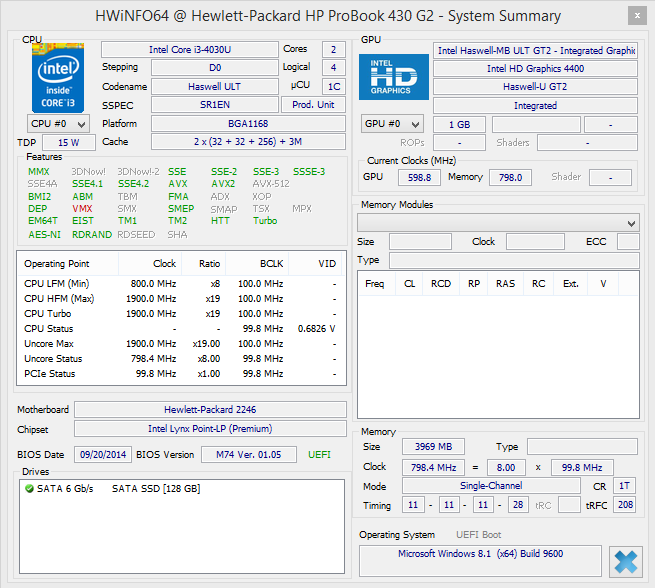The width and height of the screenshot is (655, 588).
Task: Click the memory clock 798.4 MHz field
Action: click(433, 467)
